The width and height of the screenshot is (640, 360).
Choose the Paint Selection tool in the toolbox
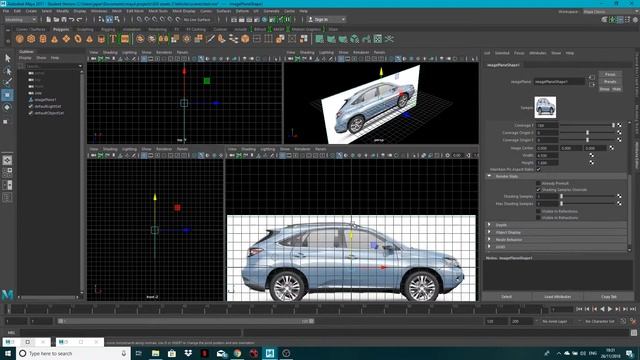[7, 82]
